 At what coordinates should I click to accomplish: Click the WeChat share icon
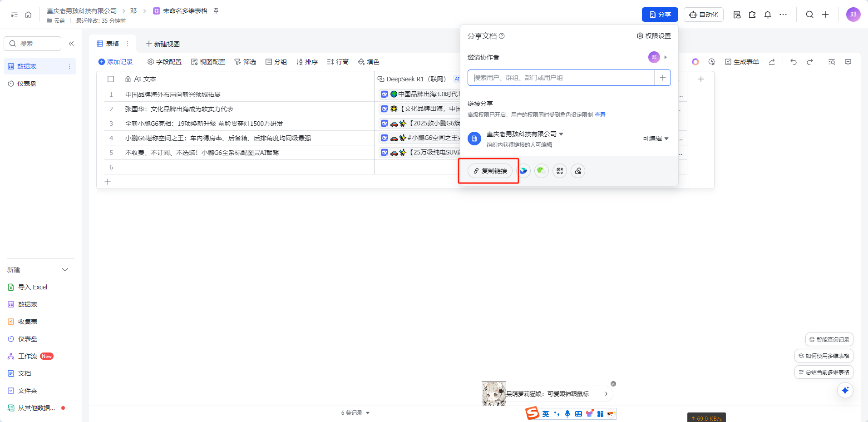coord(541,171)
